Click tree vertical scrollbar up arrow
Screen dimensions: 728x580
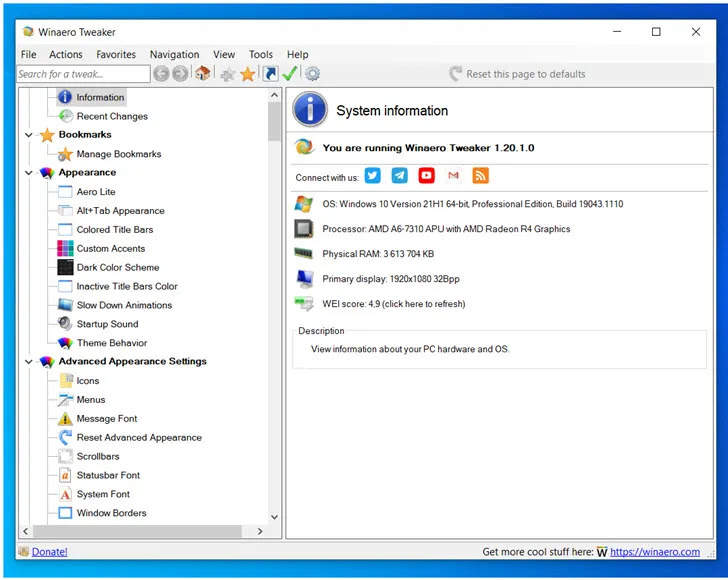(x=274, y=95)
